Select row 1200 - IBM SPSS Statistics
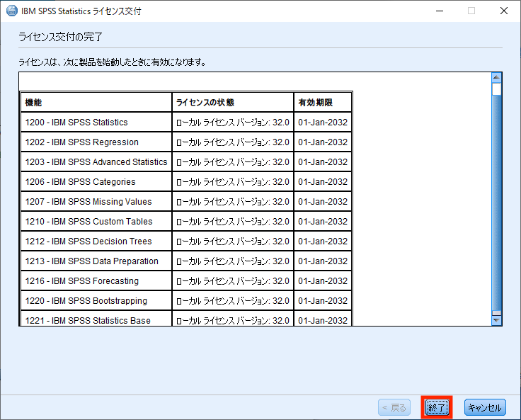The height and width of the screenshot is (420, 521). (186, 123)
